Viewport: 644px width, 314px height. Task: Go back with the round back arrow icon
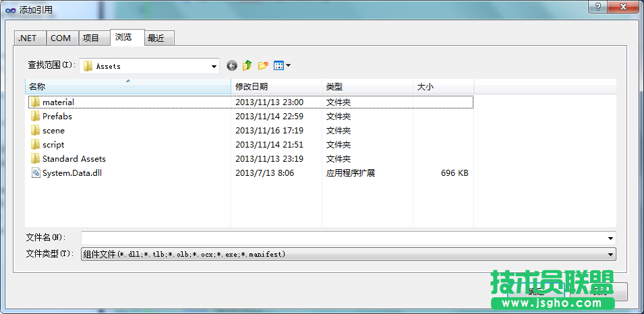tap(232, 65)
